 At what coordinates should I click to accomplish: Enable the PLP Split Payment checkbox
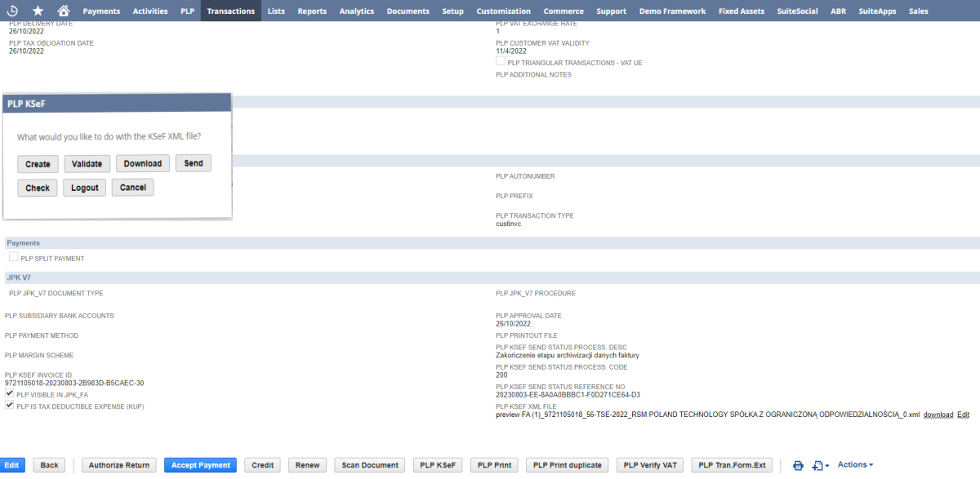pos(13,258)
